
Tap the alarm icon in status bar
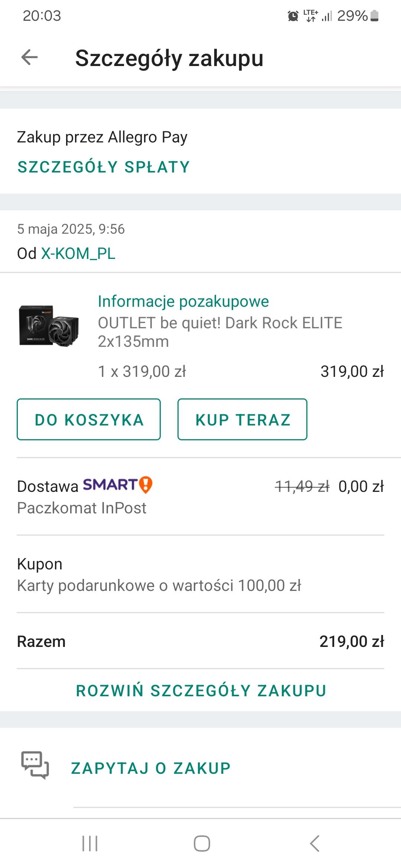tap(293, 16)
